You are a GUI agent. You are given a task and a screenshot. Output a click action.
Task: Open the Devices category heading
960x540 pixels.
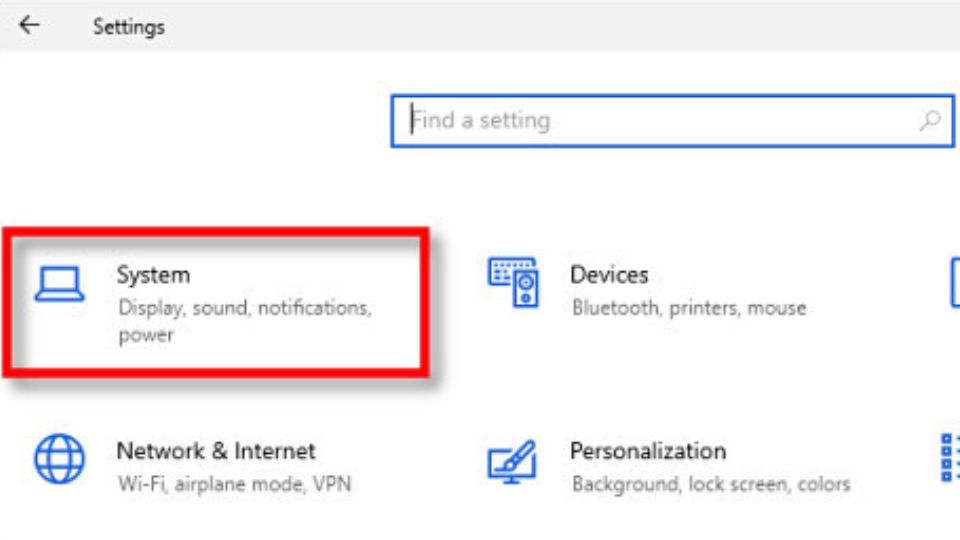click(609, 274)
